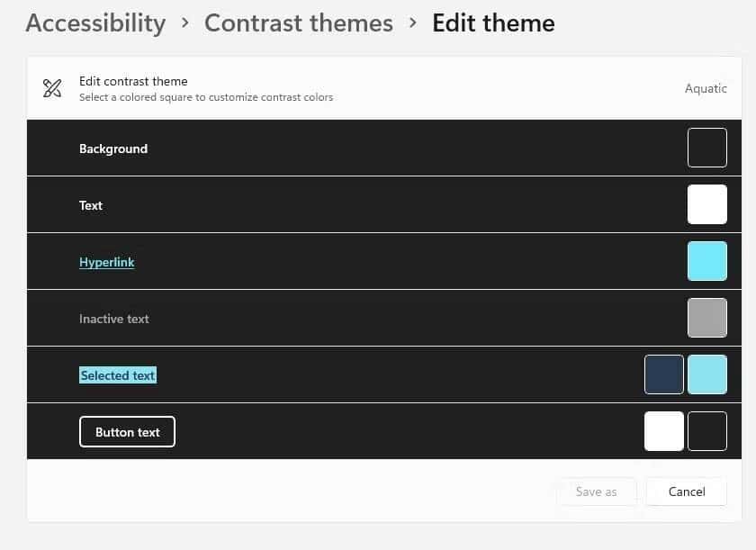The image size is (756, 550).
Task: Change Button text white foreground swatch
Action: click(x=663, y=431)
